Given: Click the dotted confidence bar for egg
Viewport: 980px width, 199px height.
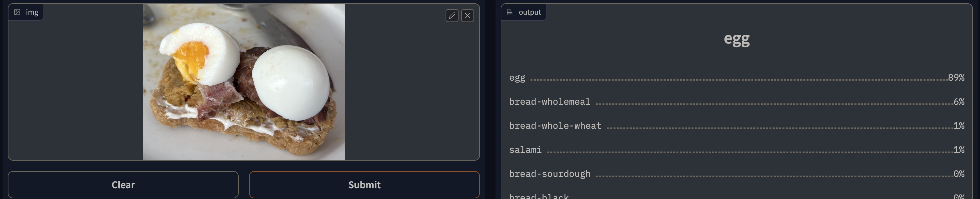Looking at the screenshot, I should tap(738, 80).
